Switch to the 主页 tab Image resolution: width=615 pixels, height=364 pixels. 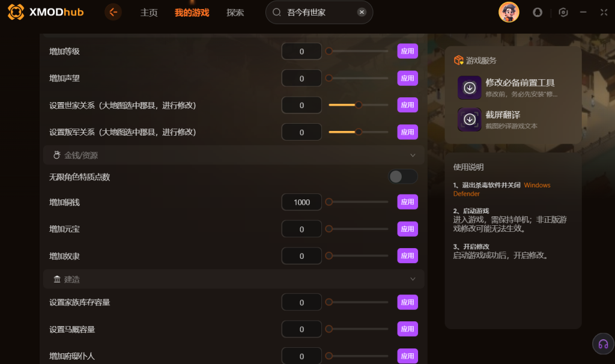coord(149,13)
